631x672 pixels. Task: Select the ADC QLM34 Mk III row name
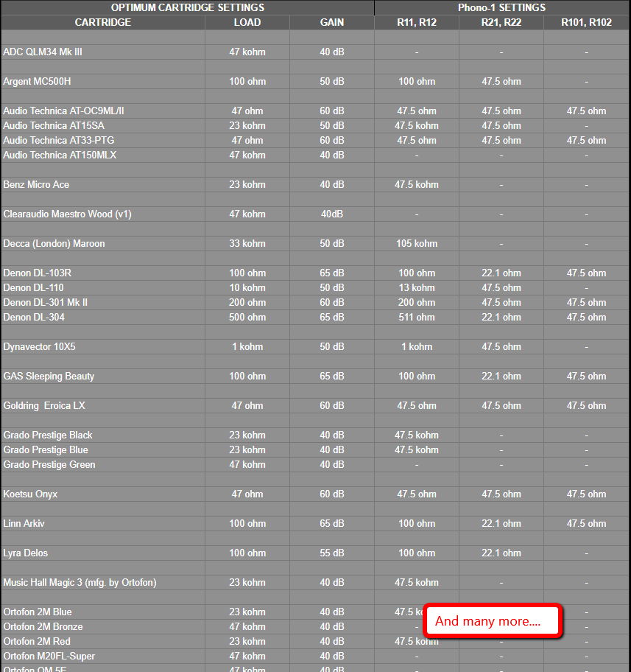click(43, 52)
